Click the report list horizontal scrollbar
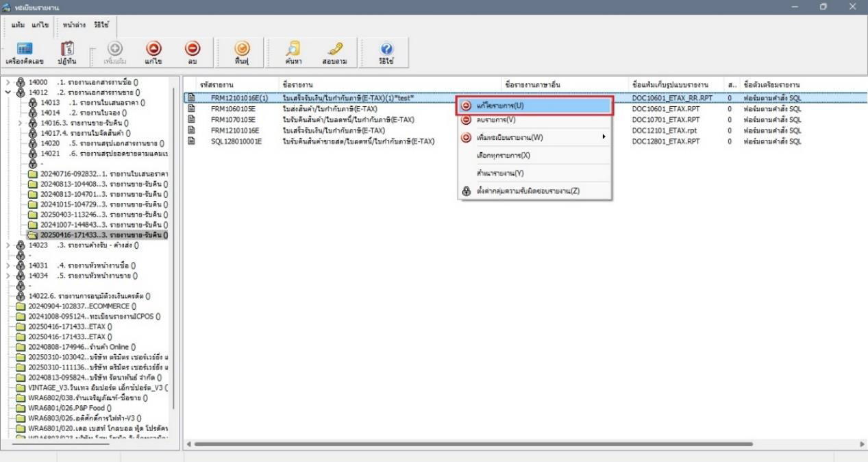The height and width of the screenshot is (462, 868). point(473,444)
